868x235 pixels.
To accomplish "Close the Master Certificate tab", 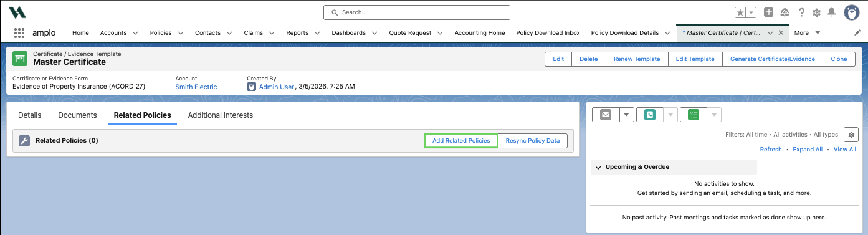I will (x=781, y=32).
